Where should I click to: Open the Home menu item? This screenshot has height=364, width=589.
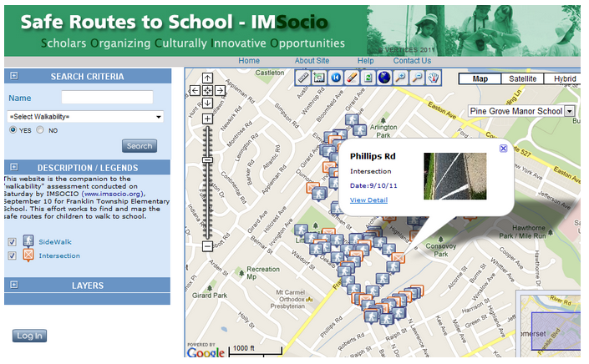click(x=249, y=61)
